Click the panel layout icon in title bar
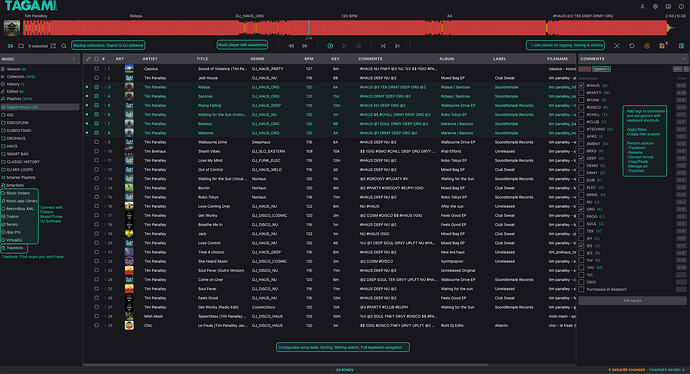The width and height of the screenshot is (690, 374). [x=668, y=7]
